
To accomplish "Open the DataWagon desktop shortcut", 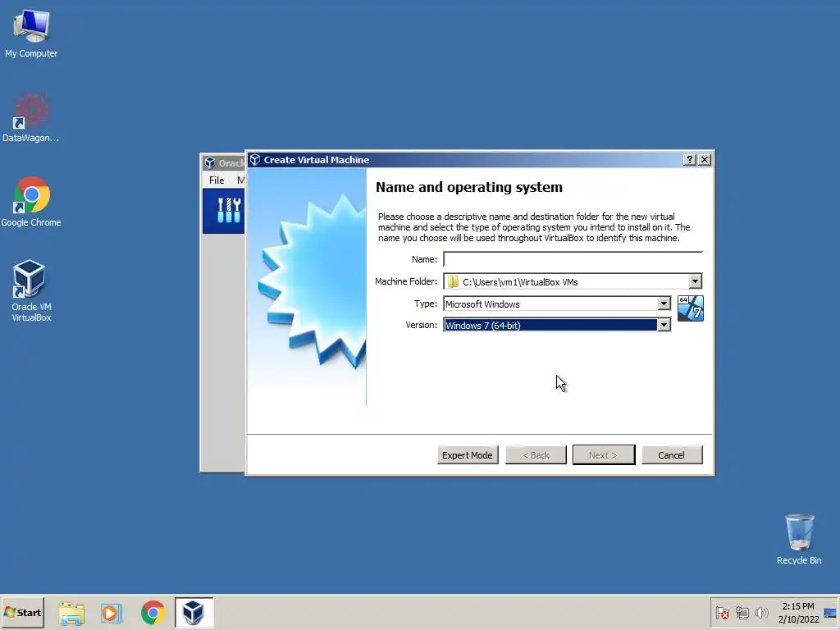I will click(31, 118).
